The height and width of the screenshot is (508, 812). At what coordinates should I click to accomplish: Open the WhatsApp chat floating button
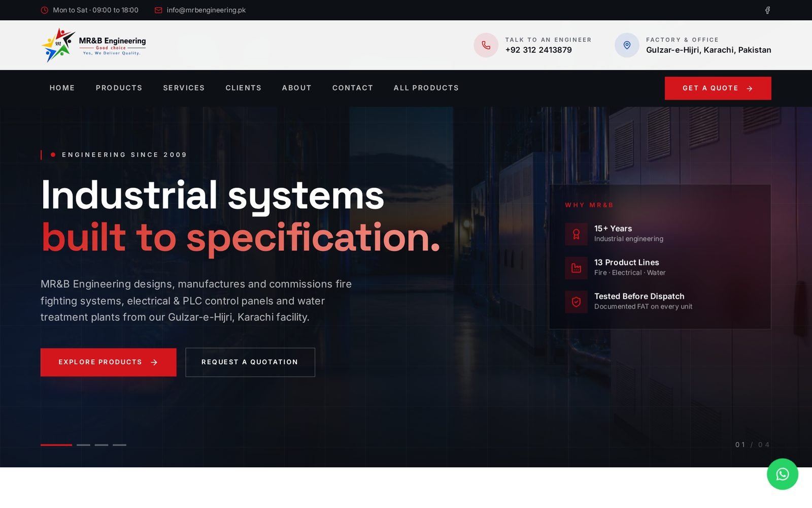[x=782, y=474]
